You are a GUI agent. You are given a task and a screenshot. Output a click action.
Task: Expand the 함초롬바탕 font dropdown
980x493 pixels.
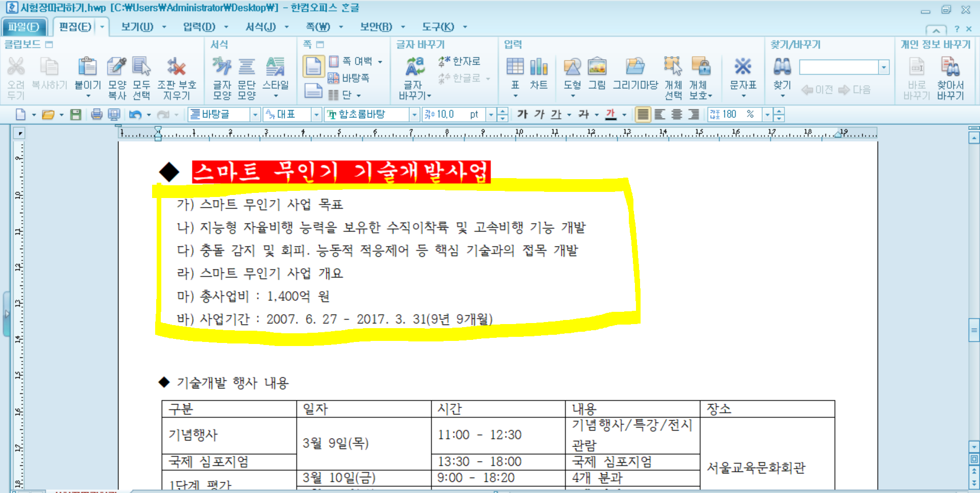point(414,114)
